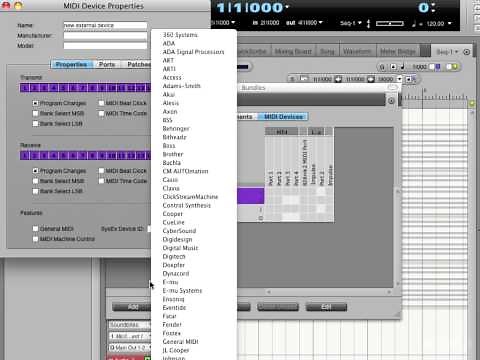Toggle Transmit channel 5 box
Image resolution: width=480 pixels, height=360 pixels.
pyautogui.click(x=63, y=88)
